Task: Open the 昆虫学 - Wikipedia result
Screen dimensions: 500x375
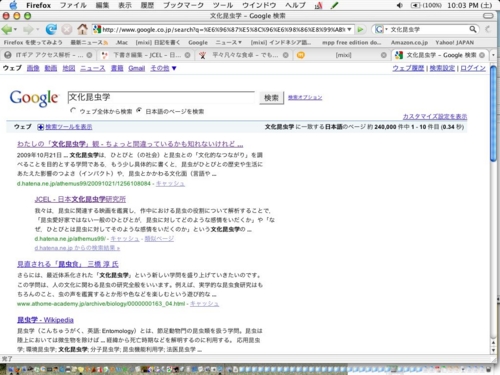Action: pos(45,320)
